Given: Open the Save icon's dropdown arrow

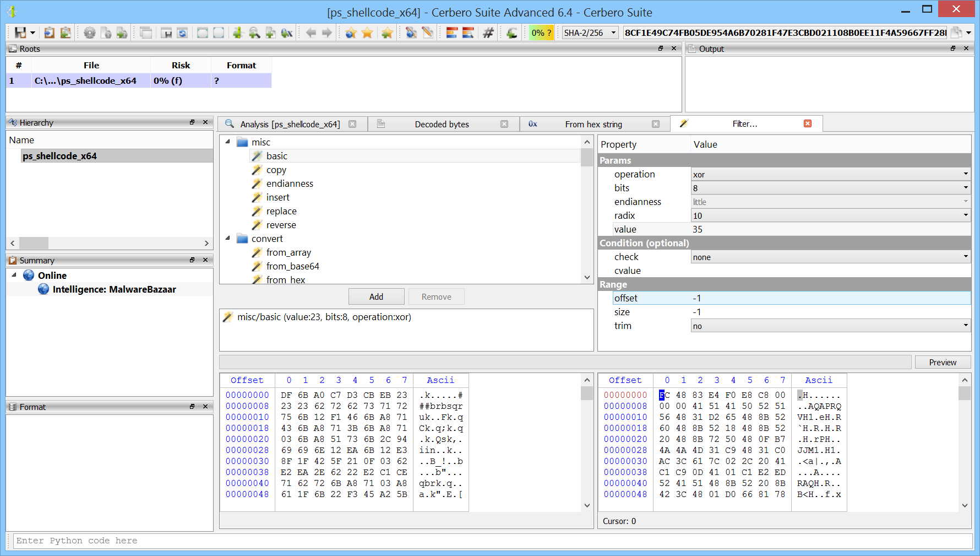Looking at the screenshot, I should click(32, 33).
